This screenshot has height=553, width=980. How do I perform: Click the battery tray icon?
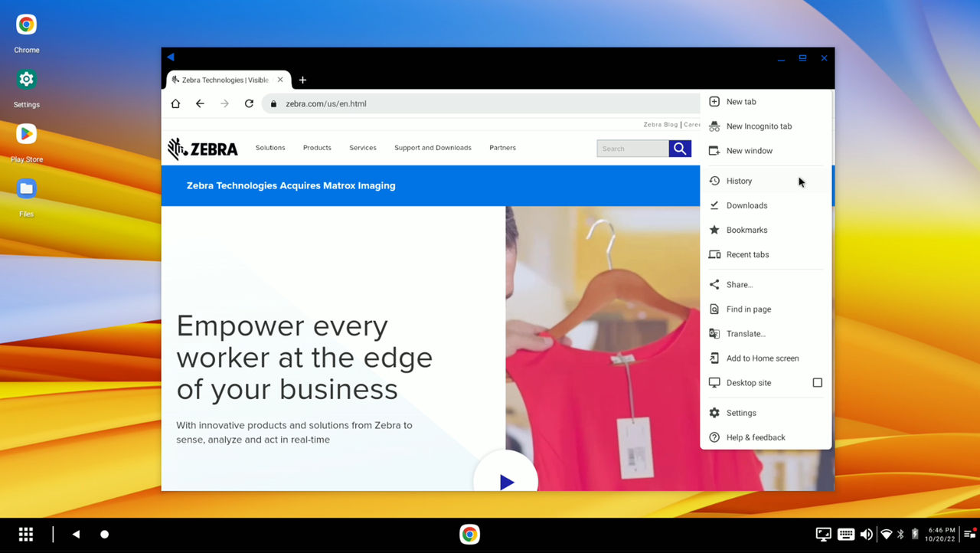914,535
